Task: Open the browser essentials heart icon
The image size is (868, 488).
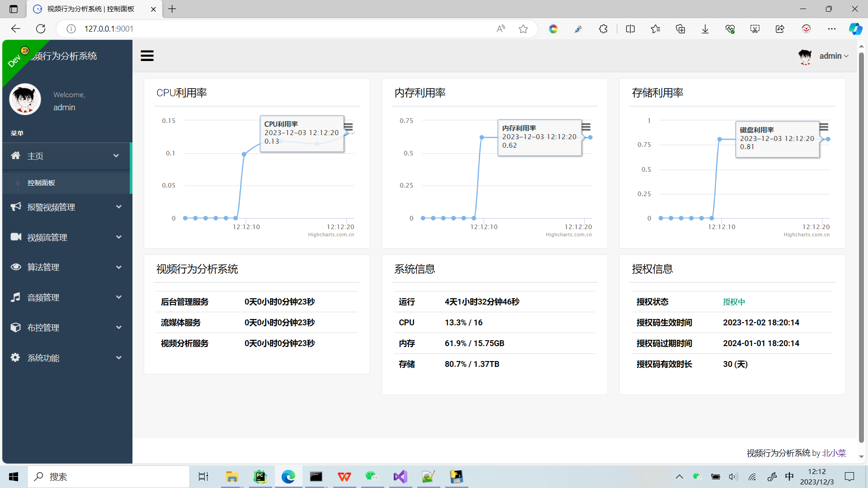Action: tap(730, 29)
